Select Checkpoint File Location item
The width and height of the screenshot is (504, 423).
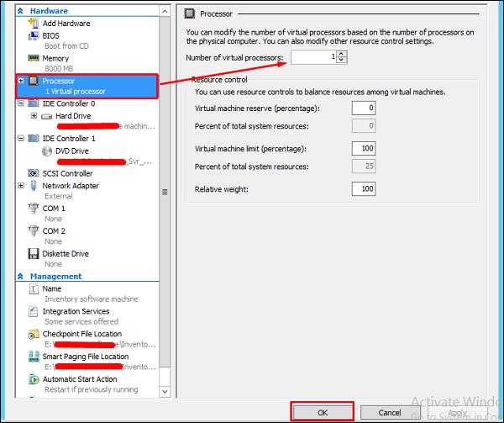tap(82, 334)
